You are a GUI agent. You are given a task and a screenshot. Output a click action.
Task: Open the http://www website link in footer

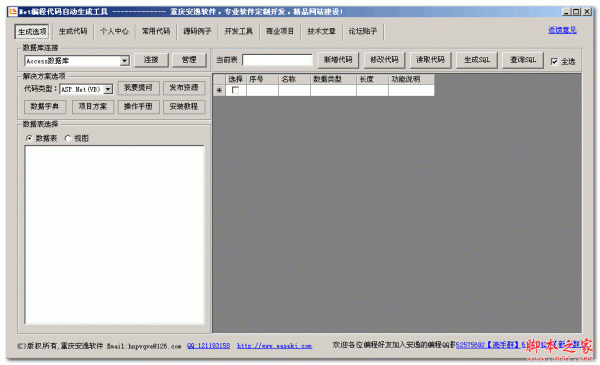274,346
